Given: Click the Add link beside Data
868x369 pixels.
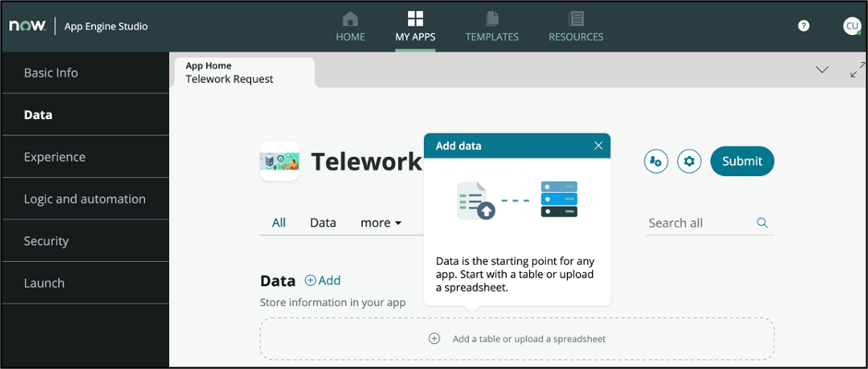Looking at the screenshot, I should pyautogui.click(x=323, y=280).
